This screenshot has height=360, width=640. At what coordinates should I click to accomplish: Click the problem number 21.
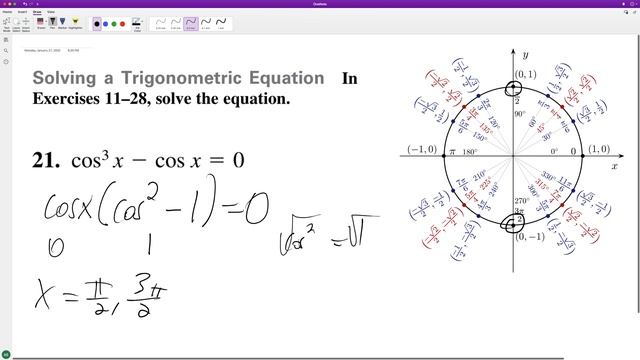tap(46, 160)
